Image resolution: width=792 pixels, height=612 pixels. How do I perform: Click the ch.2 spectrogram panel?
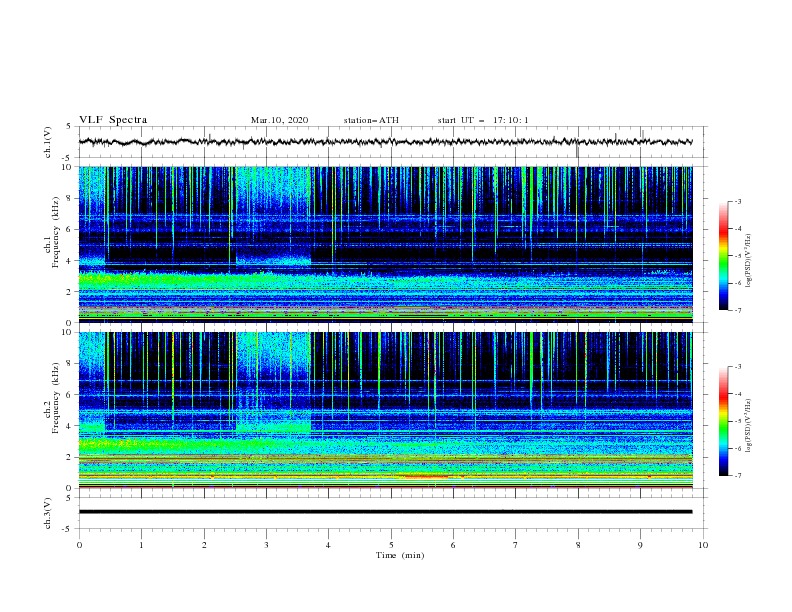tap(385, 410)
